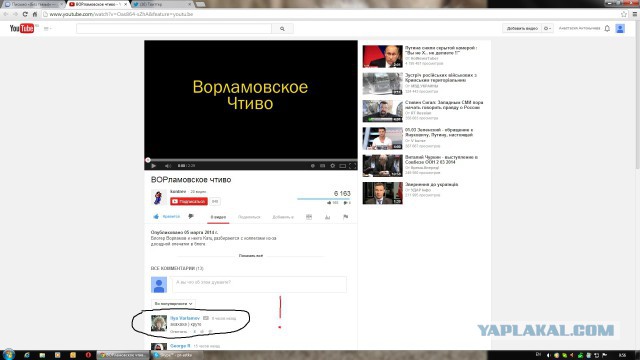Open the Steven Seagal suggested video title

coord(444,105)
